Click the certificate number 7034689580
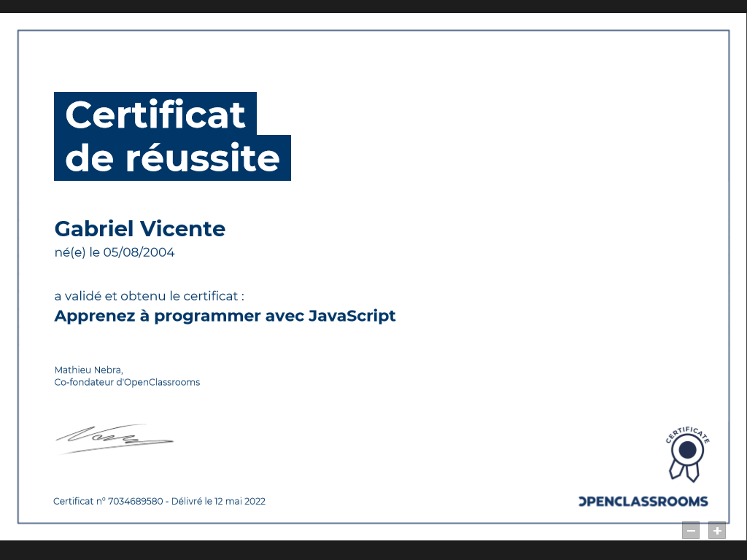 (x=135, y=501)
